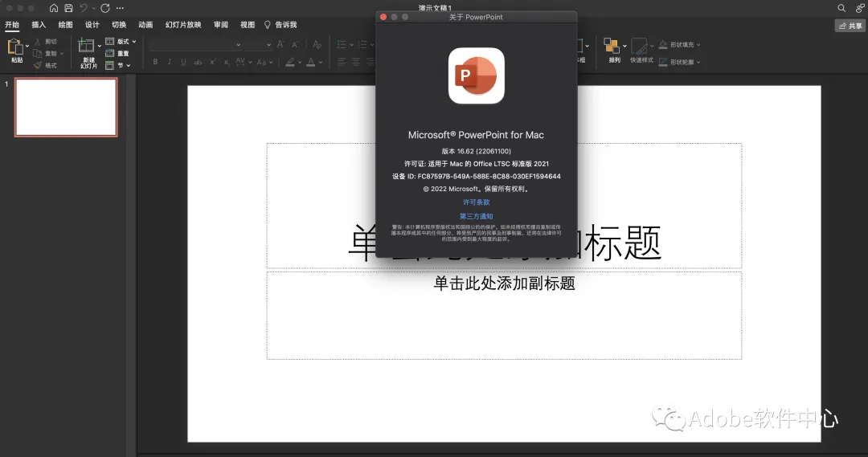Click the font color A button
The height and width of the screenshot is (457, 868).
[x=311, y=62]
